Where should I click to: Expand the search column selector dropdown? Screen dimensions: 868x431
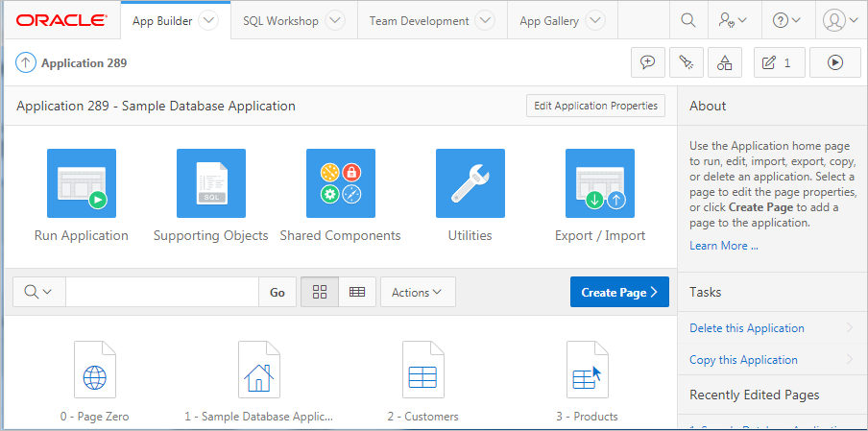[39, 292]
